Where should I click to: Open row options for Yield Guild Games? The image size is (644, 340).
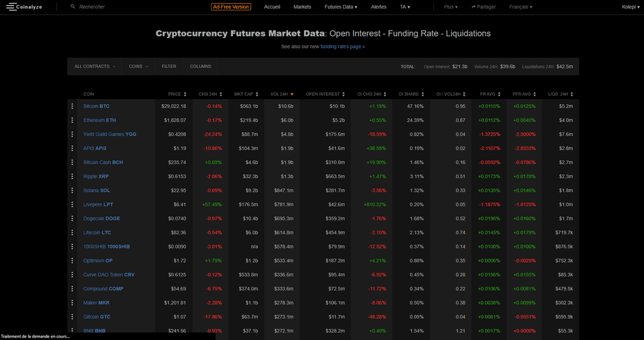tap(72, 134)
